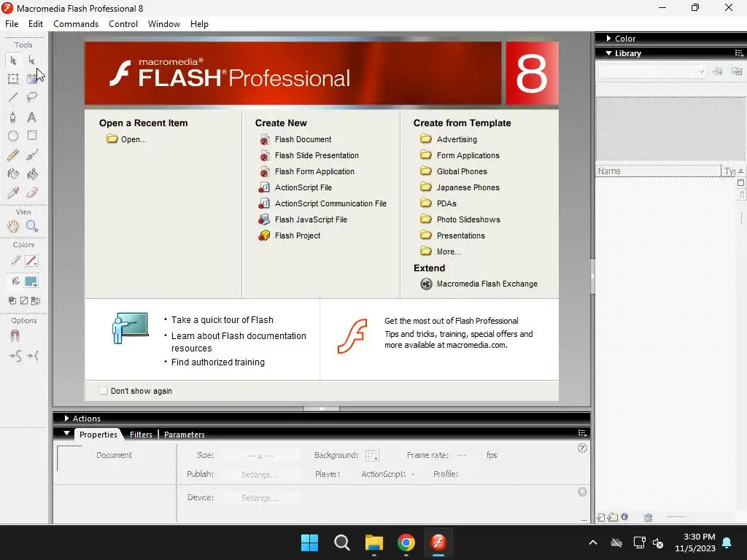Check the Don't show again box

coord(104,391)
